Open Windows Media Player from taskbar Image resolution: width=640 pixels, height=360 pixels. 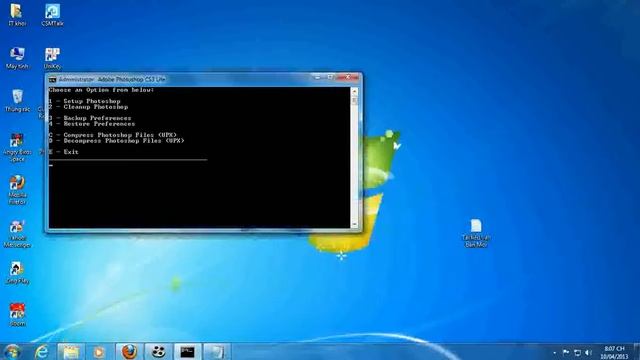tap(99, 352)
